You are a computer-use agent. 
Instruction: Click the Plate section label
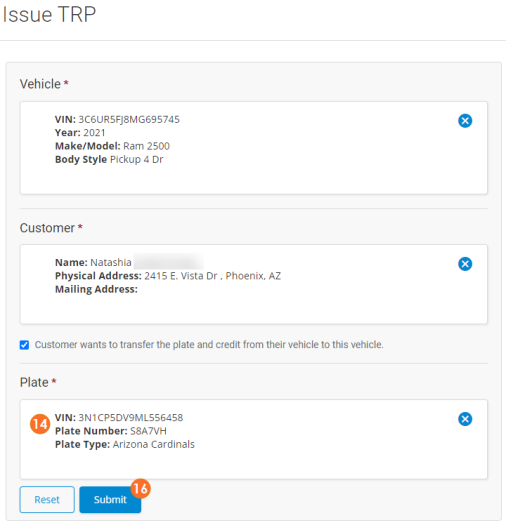point(34,382)
